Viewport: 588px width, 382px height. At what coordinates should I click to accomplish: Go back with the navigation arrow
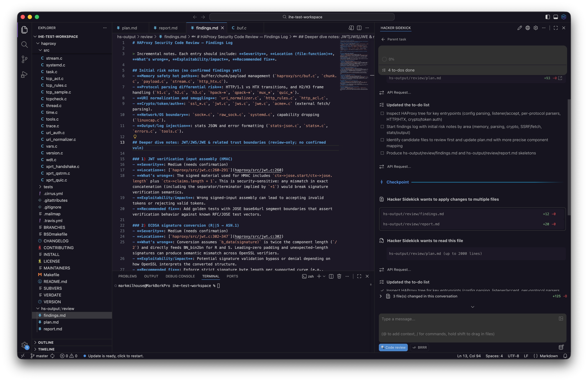coord(195,17)
